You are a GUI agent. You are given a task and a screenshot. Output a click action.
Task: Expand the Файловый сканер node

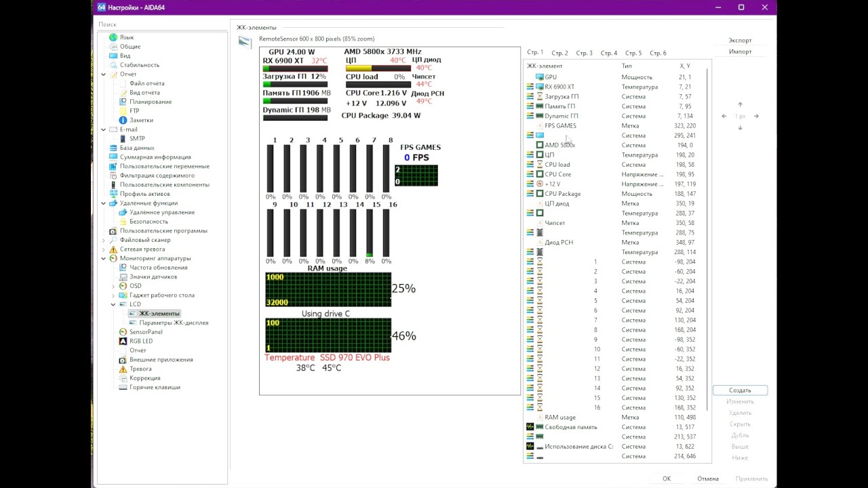point(104,240)
